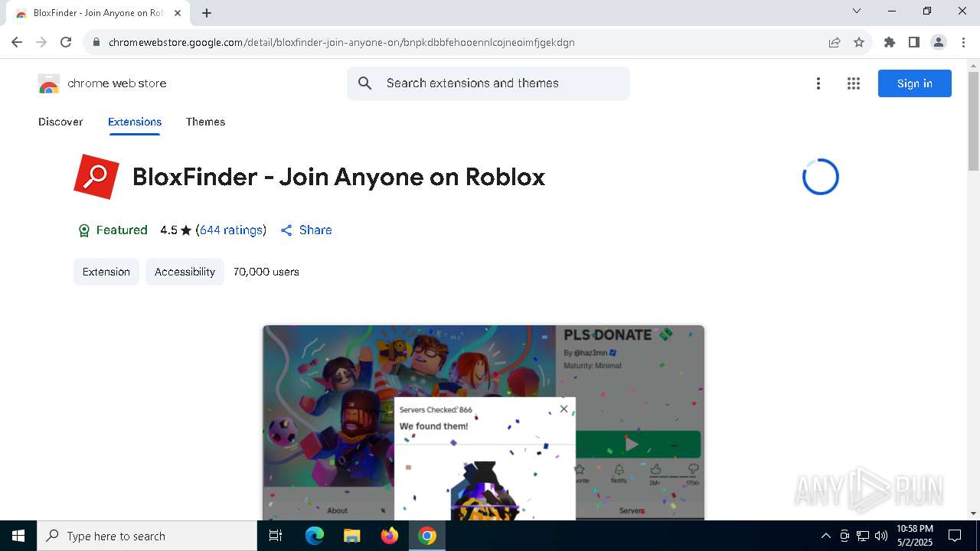
Task: Open the Windows Start menu
Action: click(x=18, y=536)
